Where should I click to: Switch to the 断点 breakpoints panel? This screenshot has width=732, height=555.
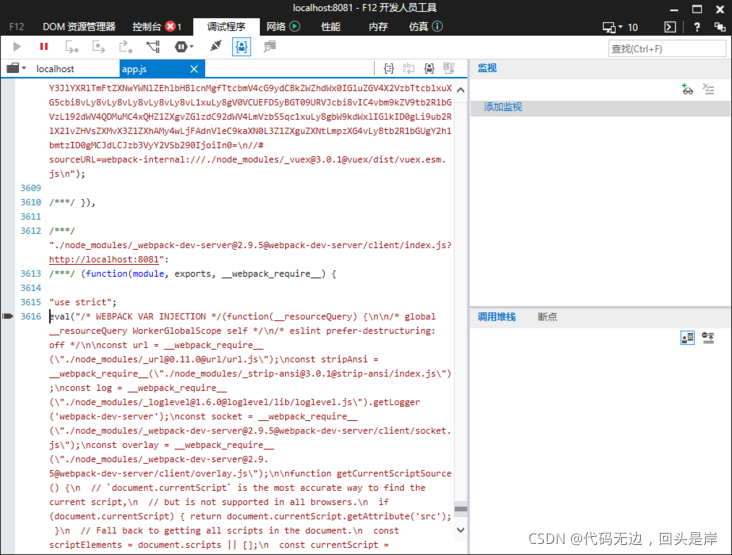click(547, 317)
